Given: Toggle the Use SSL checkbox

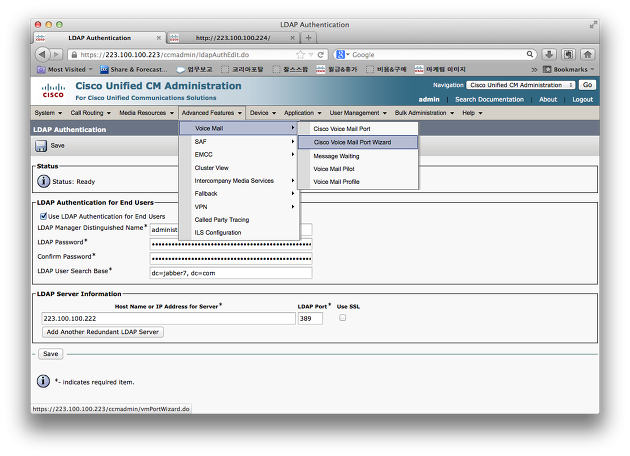Looking at the screenshot, I should pos(342,317).
